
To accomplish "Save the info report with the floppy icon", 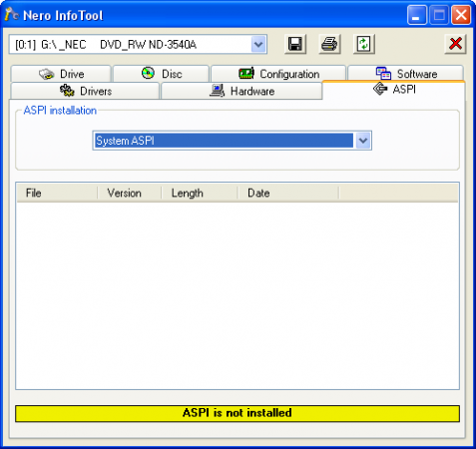I will 295,44.
